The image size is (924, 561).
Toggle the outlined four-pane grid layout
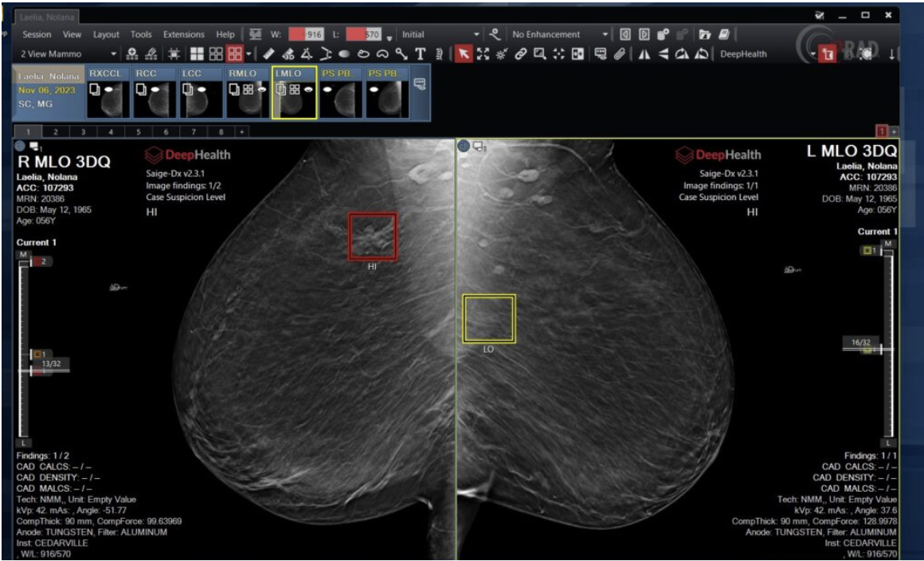coord(216,54)
